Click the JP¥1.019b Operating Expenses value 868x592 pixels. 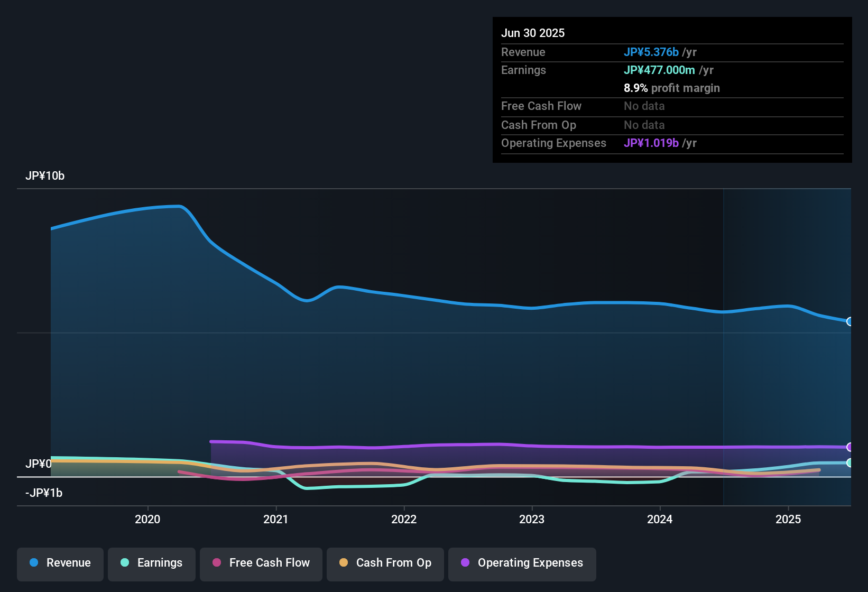651,143
